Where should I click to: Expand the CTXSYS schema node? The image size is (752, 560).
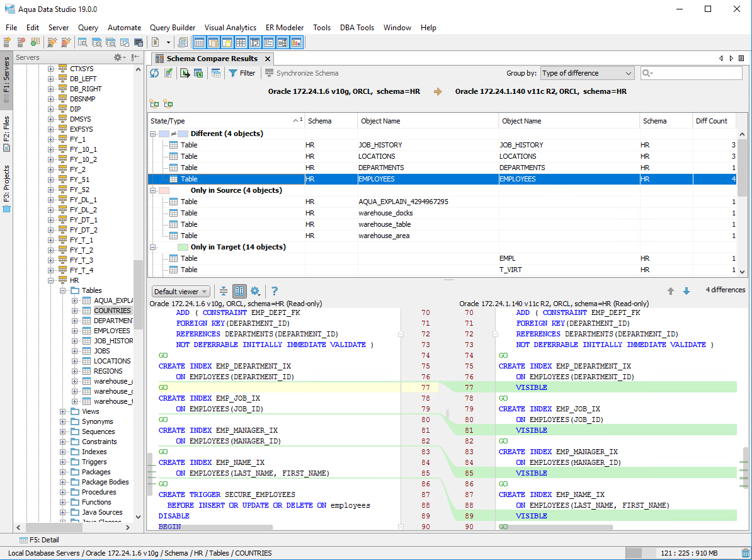(51, 69)
